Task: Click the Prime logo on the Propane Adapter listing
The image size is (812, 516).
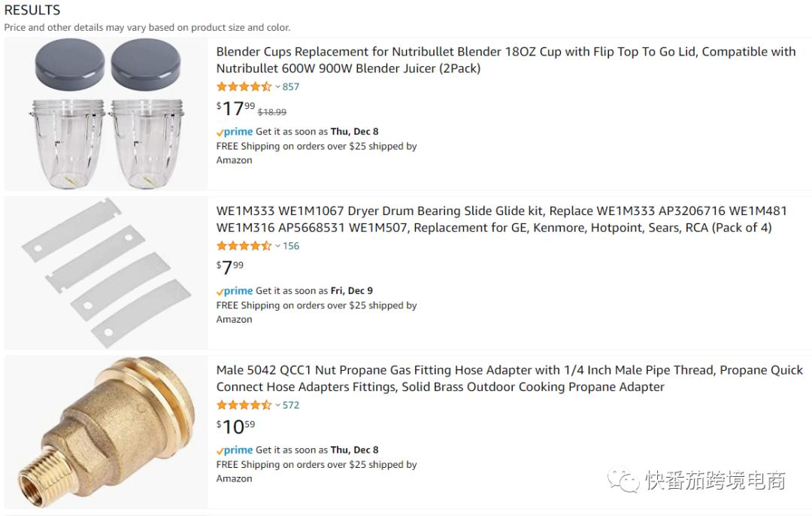Action: (235, 450)
